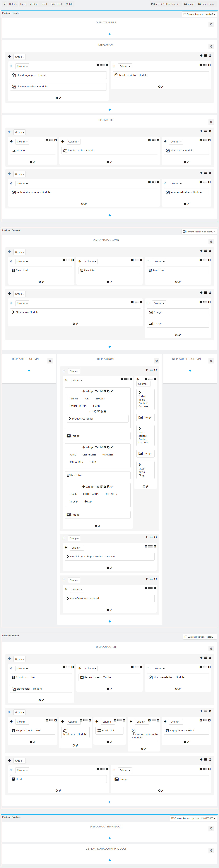Click blue plus under DISPLAYRIGHTCOLUMNPRODUCT
The image size is (219, 868).
(110, 860)
